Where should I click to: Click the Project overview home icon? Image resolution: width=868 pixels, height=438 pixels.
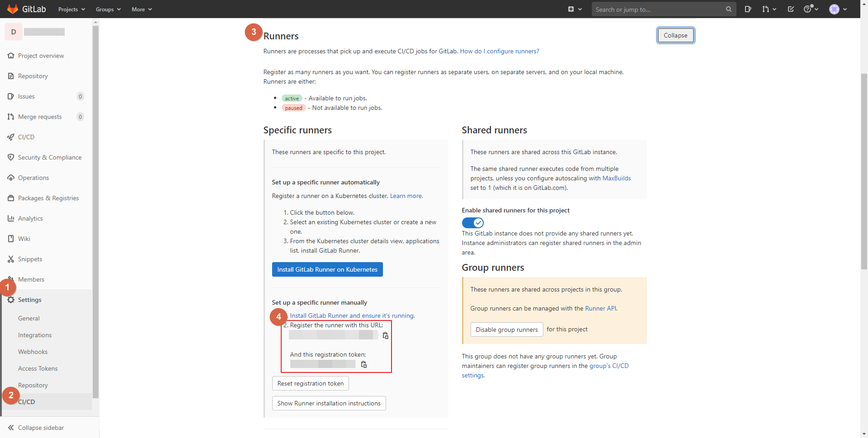(11, 56)
